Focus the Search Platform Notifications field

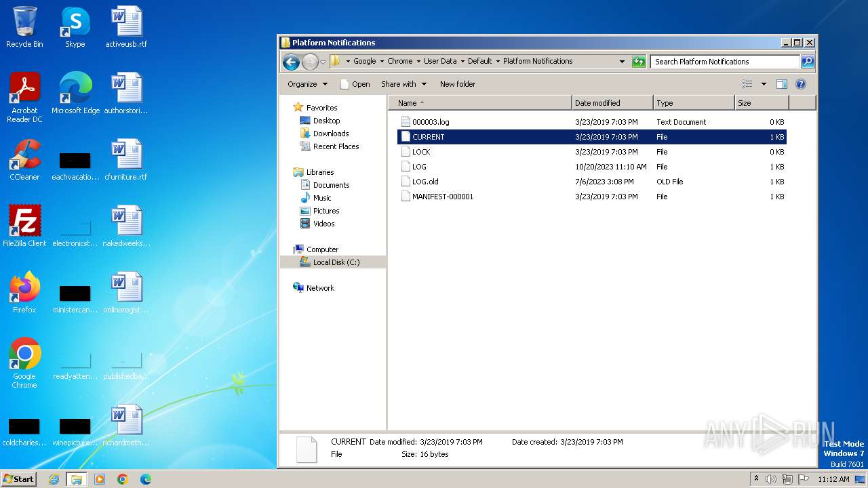pos(725,62)
